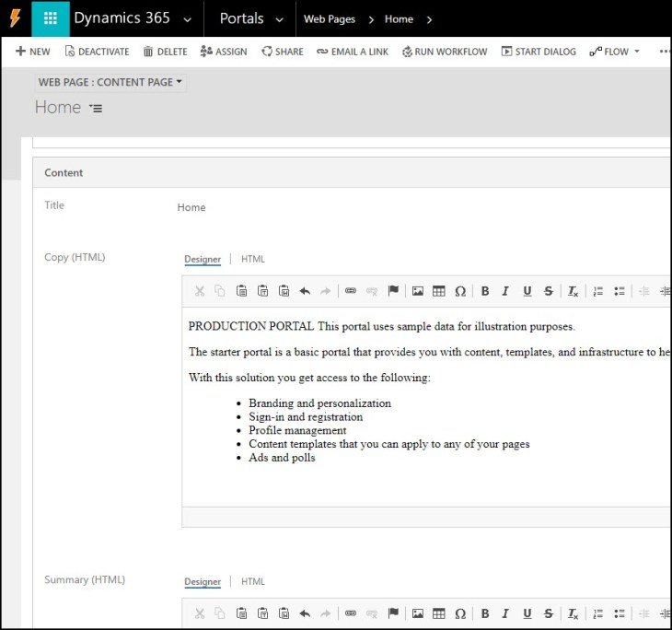
Task: Toggle bold in Summary editor
Action: [x=485, y=613]
